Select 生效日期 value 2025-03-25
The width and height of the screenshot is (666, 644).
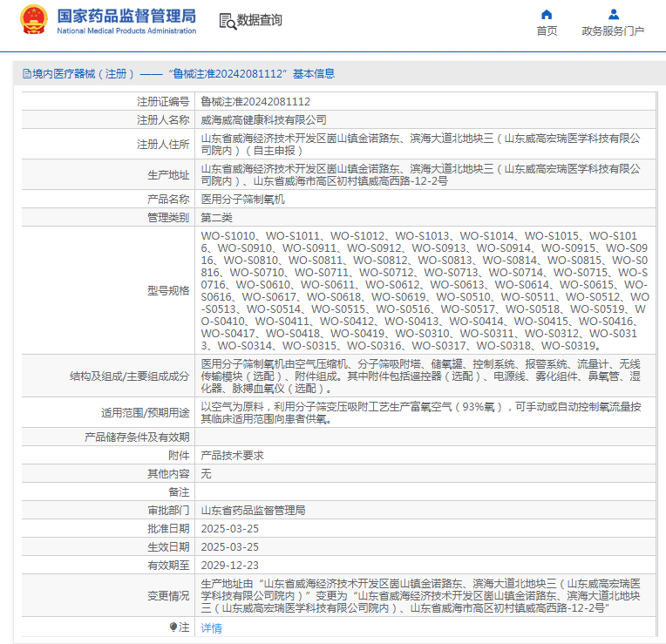click(x=230, y=547)
